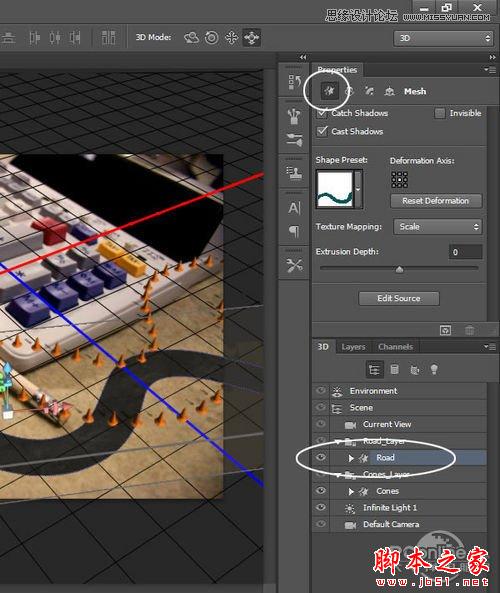Click the Render icon at Properties panel bottom

(446, 330)
